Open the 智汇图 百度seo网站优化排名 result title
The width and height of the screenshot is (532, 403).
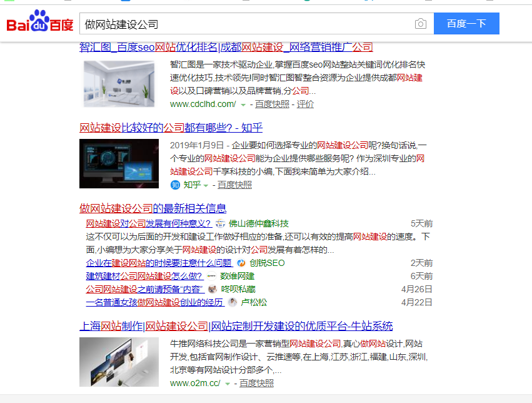point(226,47)
